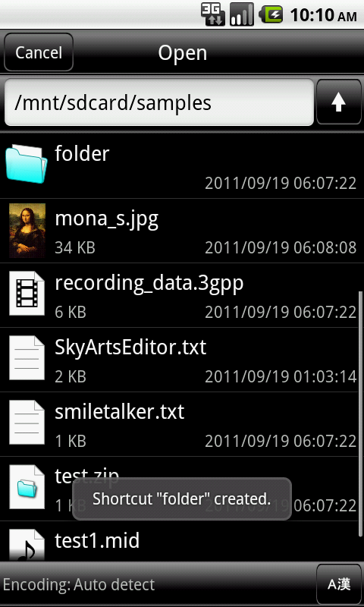Select recording_data.3gpp file entry
The width and height of the screenshot is (364, 607).
pyautogui.click(x=182, y=295)
